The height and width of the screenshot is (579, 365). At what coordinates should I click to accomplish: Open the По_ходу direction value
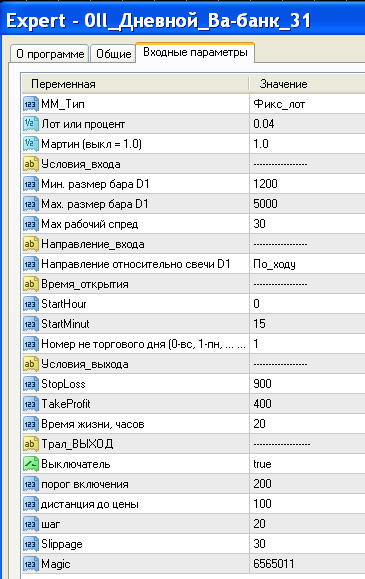(x=274, y=264)
